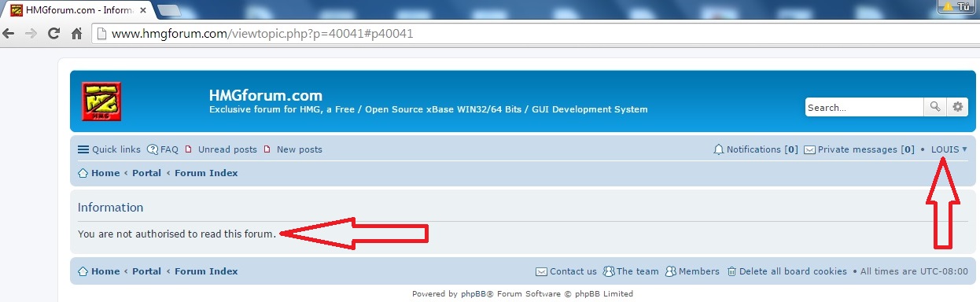
Task: Reload the page with the refresh icon
Action: click(x=54, y=34)
